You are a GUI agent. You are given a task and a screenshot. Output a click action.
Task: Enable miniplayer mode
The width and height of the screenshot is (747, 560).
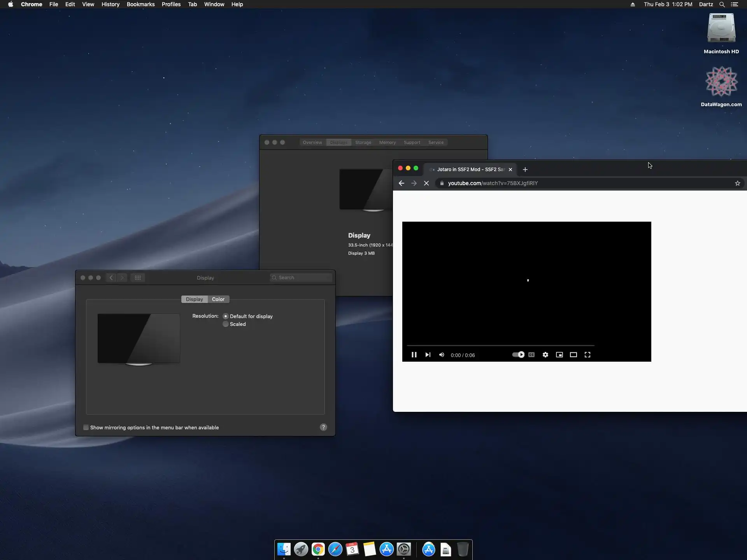pos(559,355)
